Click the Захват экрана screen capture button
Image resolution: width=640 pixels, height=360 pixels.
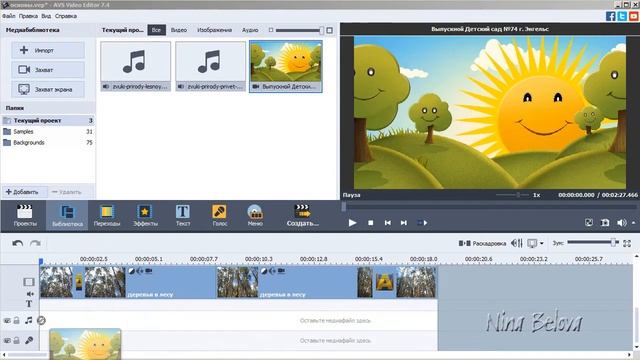[x=48, y=89]
